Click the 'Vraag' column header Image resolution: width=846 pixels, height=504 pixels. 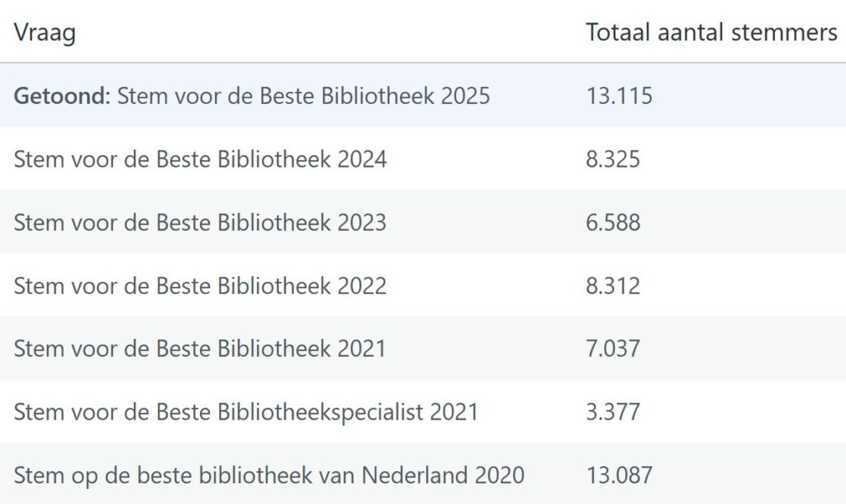click(45, 33)
